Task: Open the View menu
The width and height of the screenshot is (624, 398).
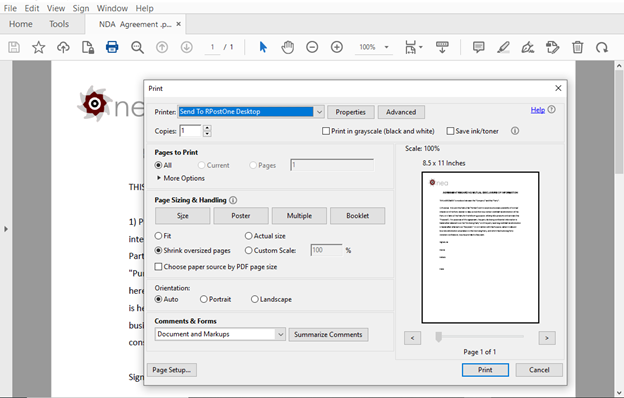Action: [x=56, y=8]
